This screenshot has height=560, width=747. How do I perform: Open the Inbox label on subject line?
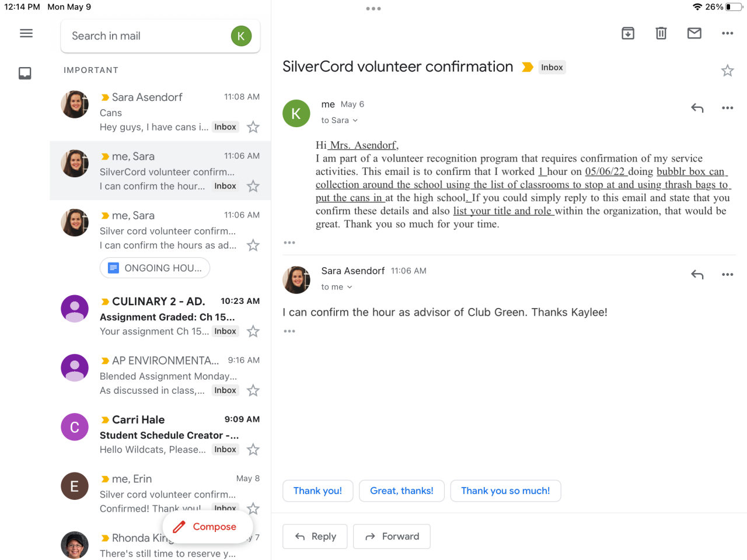pyautogui.click(x=551, y=67)
